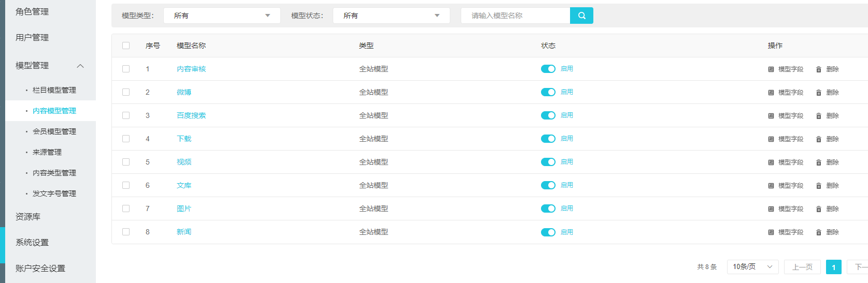Click the 模型字段 icon in the 下载 row
Image resolution: width=868 pixels, height=283 pixels.
pos(771,139)
